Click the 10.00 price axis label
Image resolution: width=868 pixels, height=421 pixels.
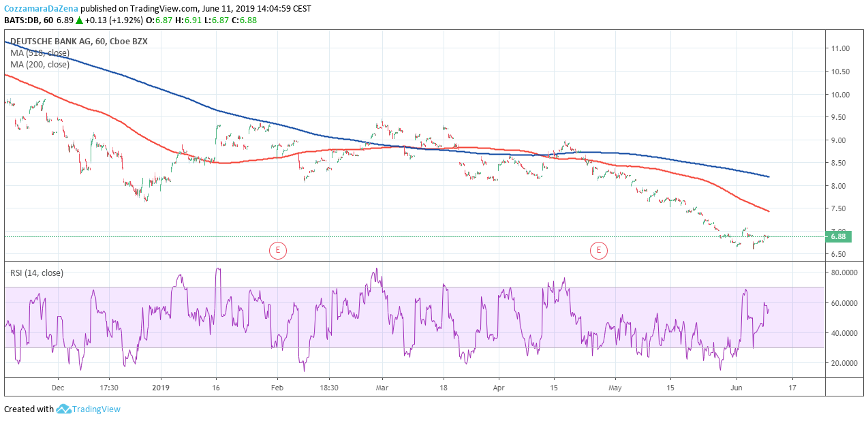pos(839,94)
